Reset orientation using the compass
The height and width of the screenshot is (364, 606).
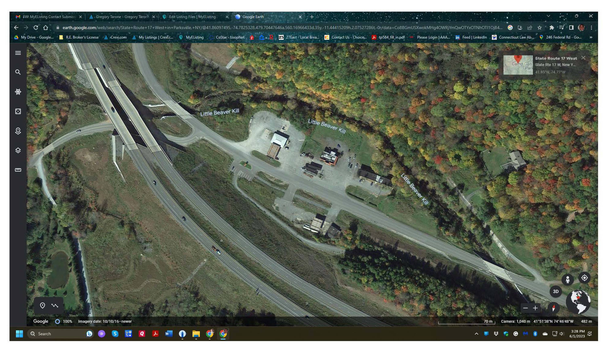point(553,308)
